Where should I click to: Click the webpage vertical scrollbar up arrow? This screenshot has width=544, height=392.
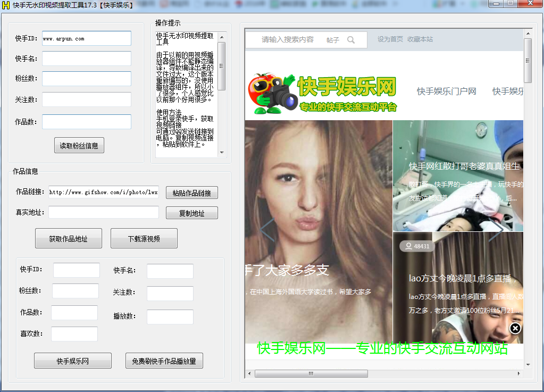[528, 33]
